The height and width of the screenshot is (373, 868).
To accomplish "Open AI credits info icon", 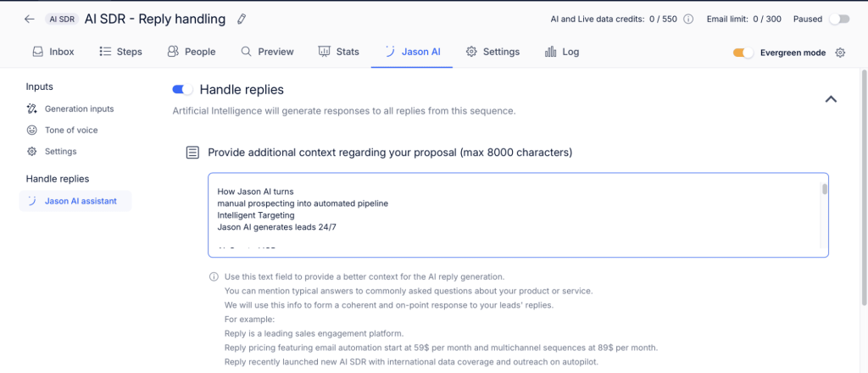I will pyautogui.click(x=688, y=19).
